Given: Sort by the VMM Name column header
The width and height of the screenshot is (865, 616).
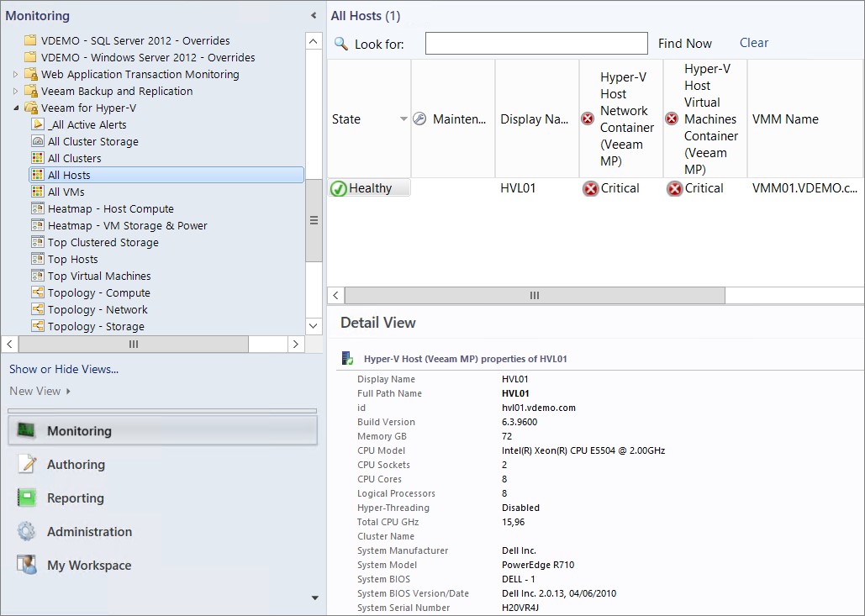Looking at the screenshot, I should 805,119.
